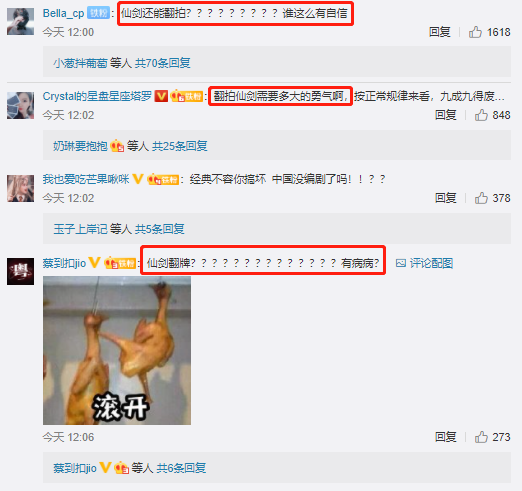Open 小葱拌葡萄 user link
Image resolution: width=522 pixels, height=491 pixels.
pos(80,63)
